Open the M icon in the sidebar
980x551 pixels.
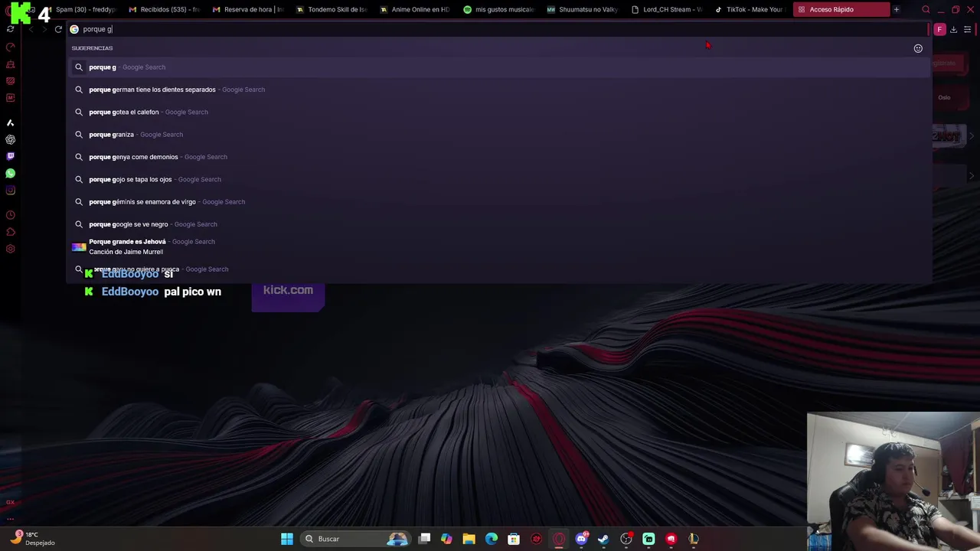click(10, 98)
